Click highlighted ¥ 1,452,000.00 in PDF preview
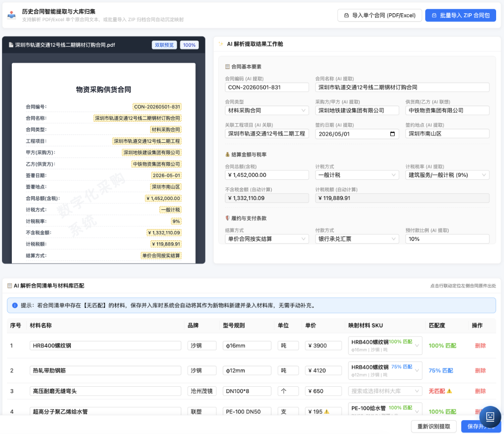This screenshot has height=434, width=504. [163, 198]
